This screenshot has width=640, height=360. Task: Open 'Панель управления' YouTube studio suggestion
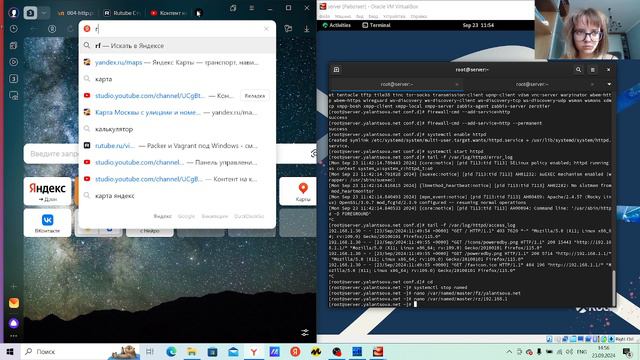click(177, 162)
